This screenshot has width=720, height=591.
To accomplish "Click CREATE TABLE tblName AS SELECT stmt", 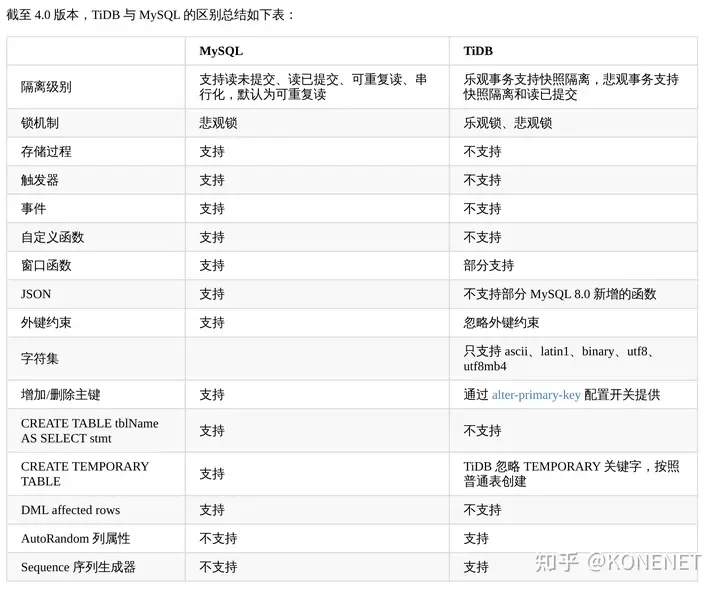I will [x=90, y=431].
